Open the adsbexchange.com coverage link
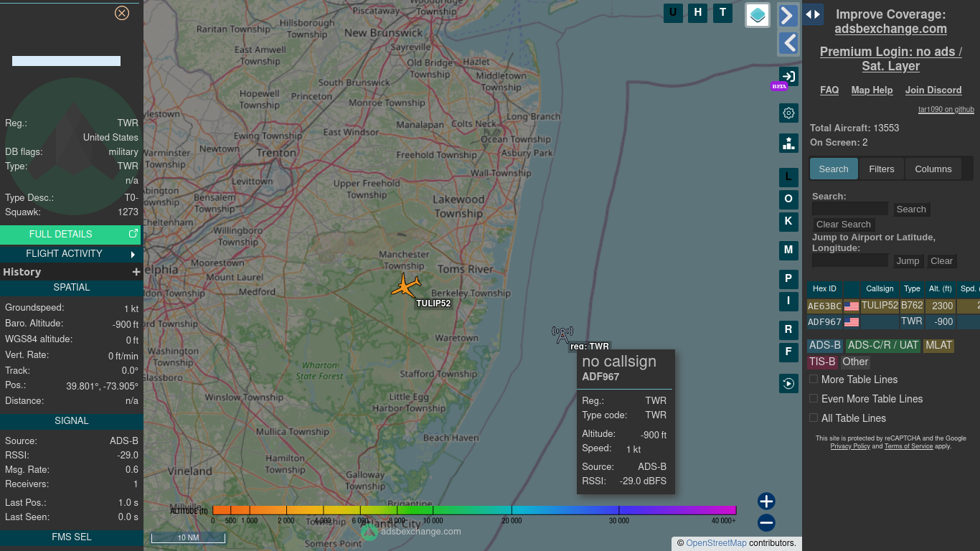 point(890,29)
